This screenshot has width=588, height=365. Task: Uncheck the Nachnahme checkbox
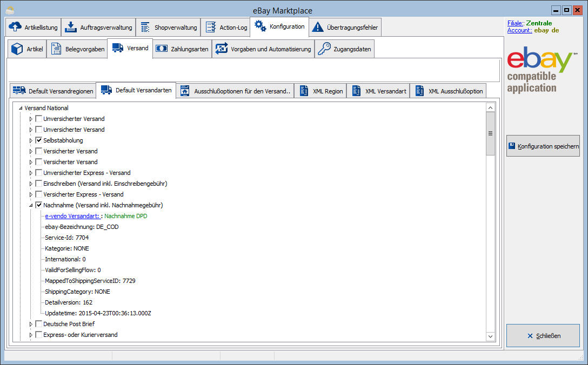pyautogui.click(x=38, y=205)
